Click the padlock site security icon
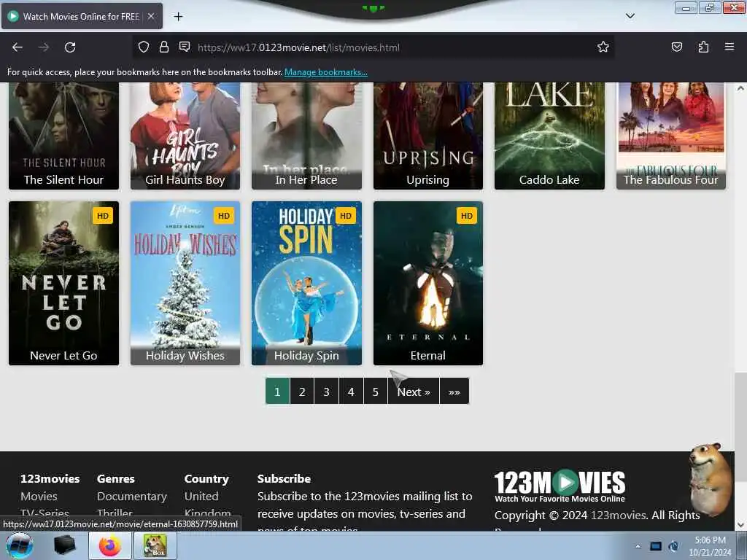 pos(164,47)
